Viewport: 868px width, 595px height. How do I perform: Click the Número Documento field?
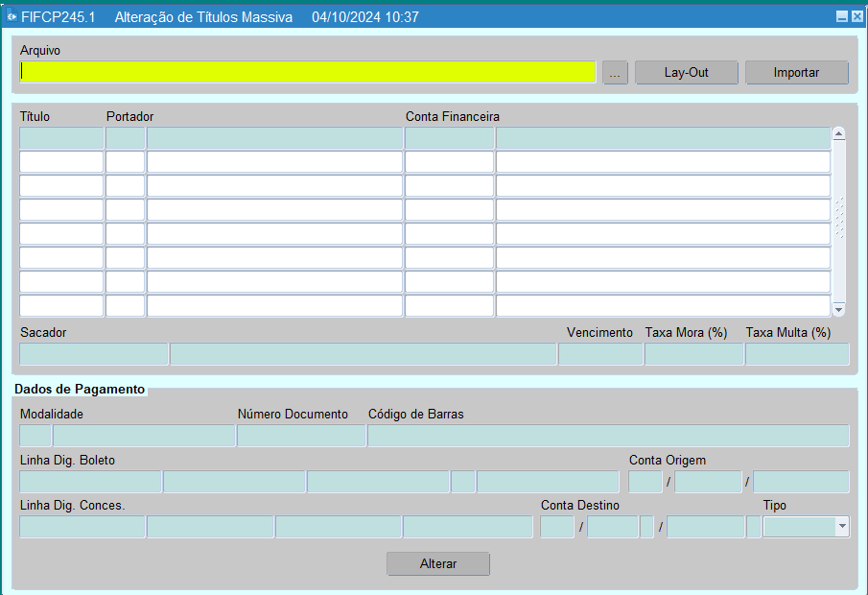301,436
